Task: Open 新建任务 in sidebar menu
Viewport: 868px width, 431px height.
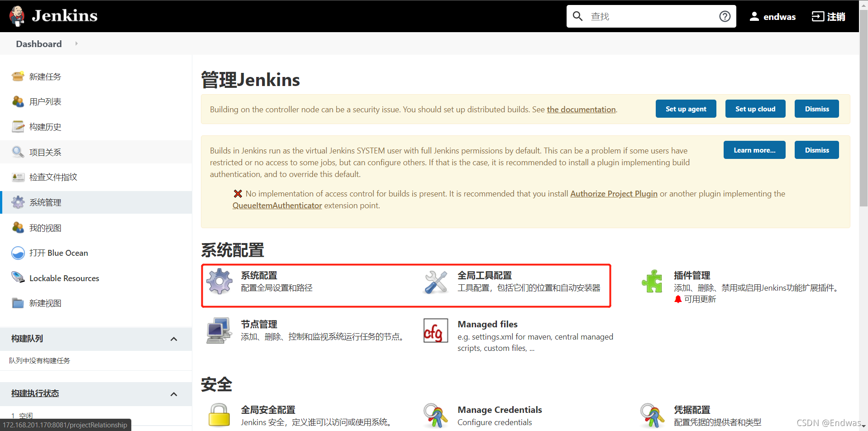Action: coord(45,77)
